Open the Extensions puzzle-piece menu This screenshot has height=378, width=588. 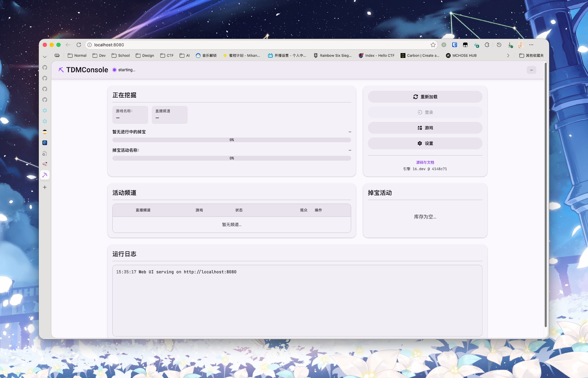[487, 45]
